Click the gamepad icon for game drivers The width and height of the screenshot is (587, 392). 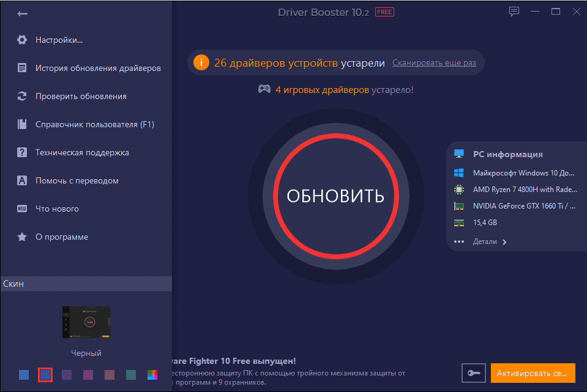tap(264, 89)
